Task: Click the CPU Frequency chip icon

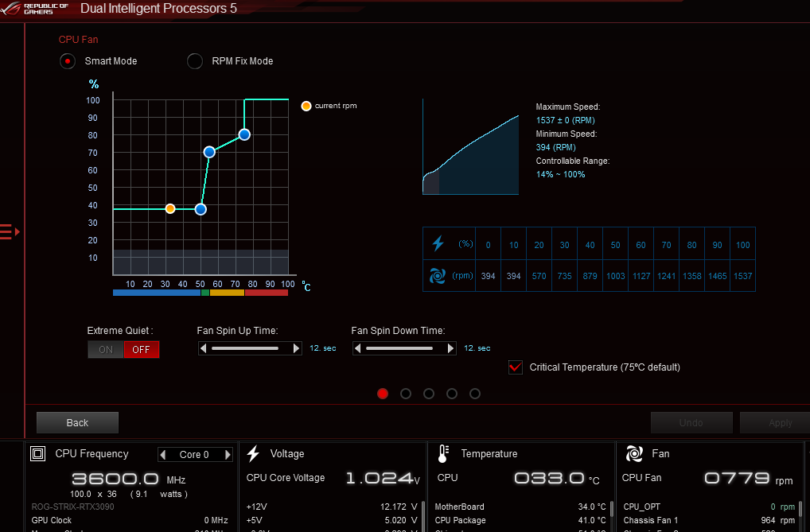Action: click(37, 453)
